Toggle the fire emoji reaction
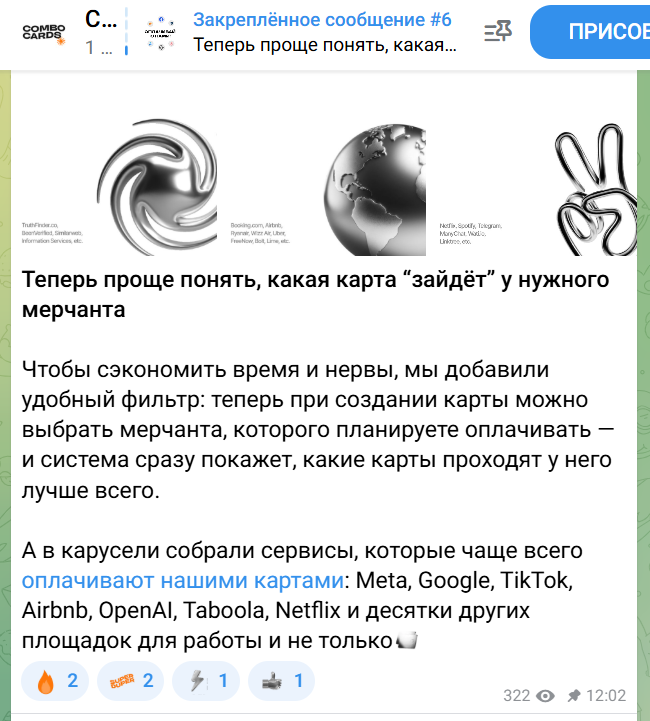This screenshot has width=650, height=721. (x=55, y=681)
